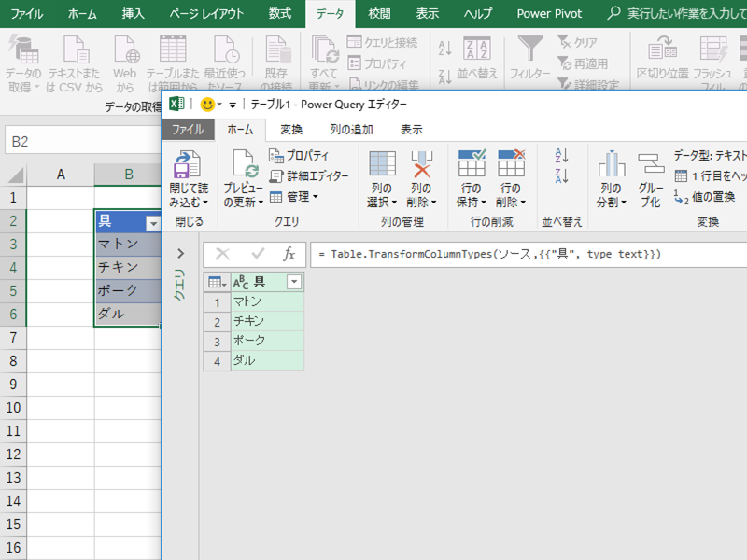Click Group By (グループ化) icon

coord(651,163)
